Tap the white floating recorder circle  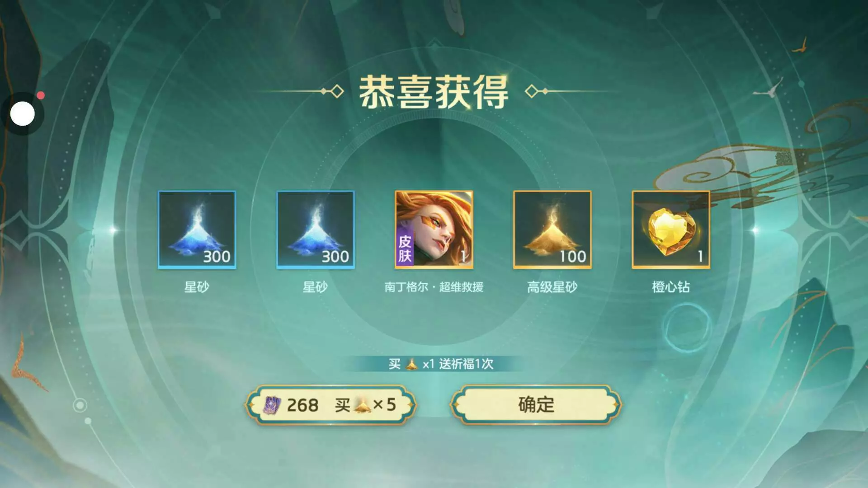tap(23, 114)
